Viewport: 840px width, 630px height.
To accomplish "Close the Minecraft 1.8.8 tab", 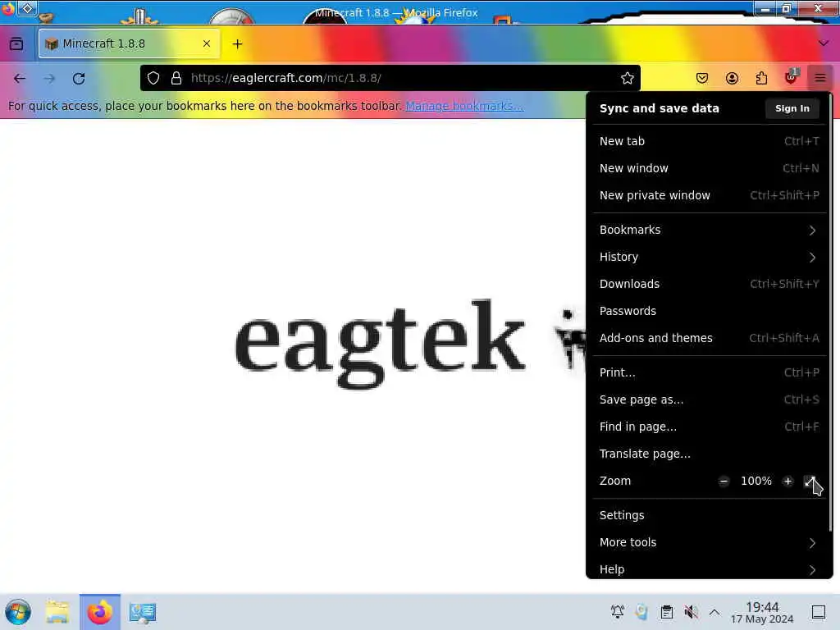I will pos(206,44).
